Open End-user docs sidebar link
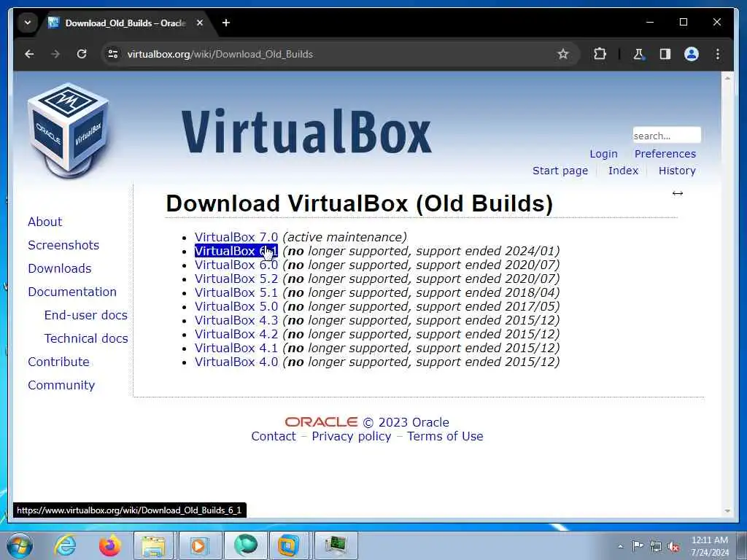Viewport: 747px width, 560px height. (86, 315)
